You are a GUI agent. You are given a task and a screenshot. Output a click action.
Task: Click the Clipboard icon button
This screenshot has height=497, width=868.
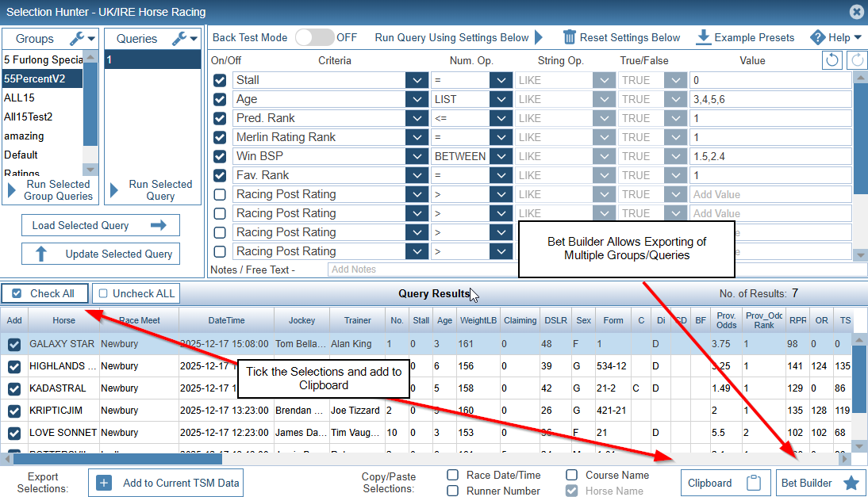click(755, 483)
